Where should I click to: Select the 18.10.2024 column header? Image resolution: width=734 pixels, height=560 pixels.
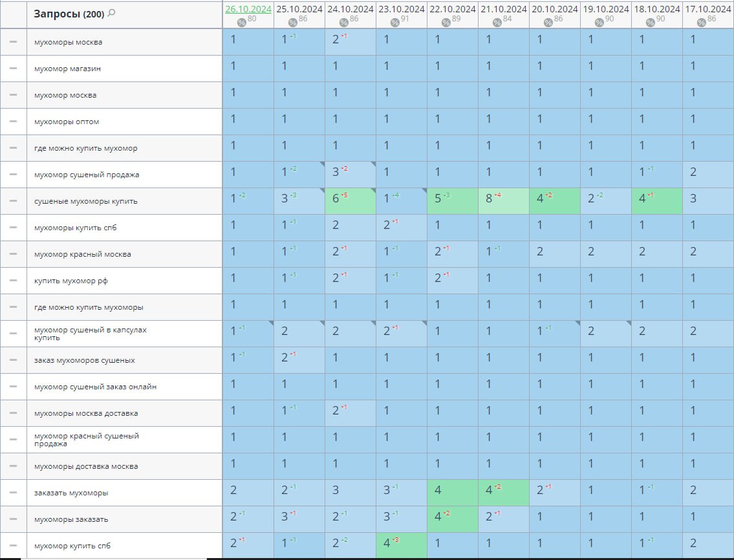coord(656,9)
